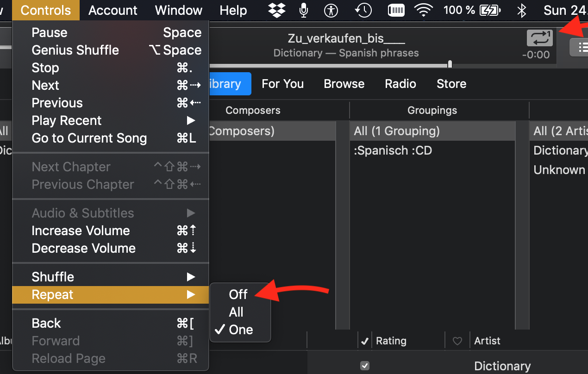Viewport: 588px width, 374px height.
Task: Select the checked One repeat option
Action: pyautogui.click(x=241, y=330)
